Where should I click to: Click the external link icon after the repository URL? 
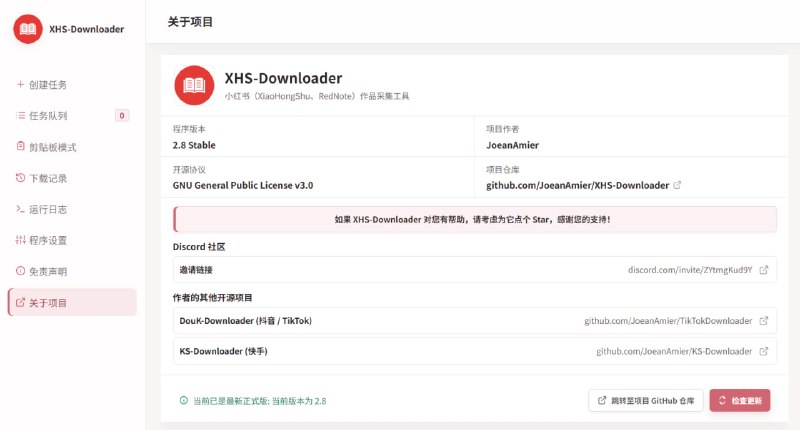(x=677, y=185)
